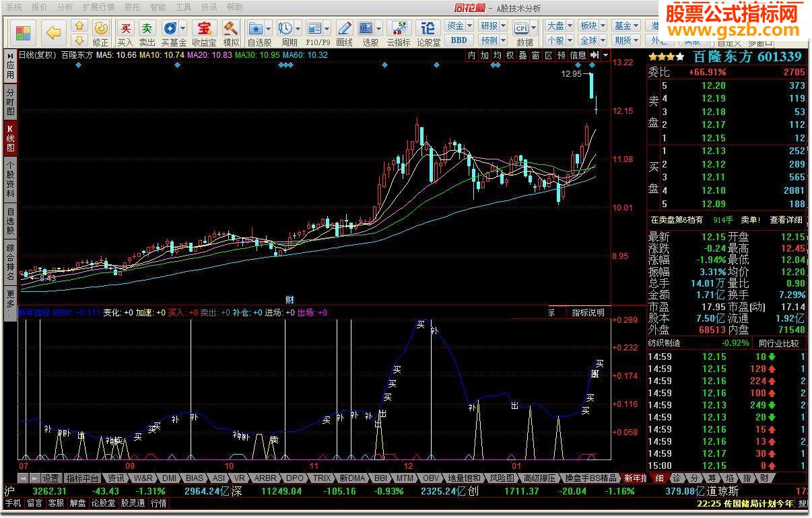Screen dimensions: 812x518
Task: Click 综合排名 in left sidebar
Action: [10, 261]
